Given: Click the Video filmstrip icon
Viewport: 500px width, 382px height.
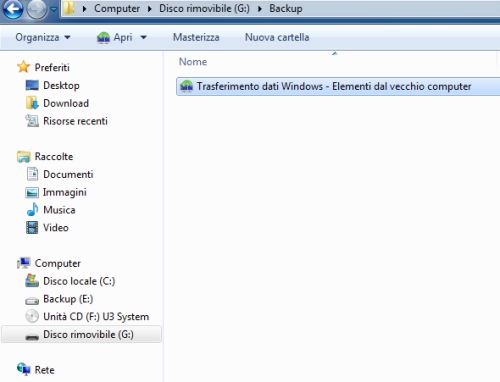Looking at the screenshot, I should [32, 228].
